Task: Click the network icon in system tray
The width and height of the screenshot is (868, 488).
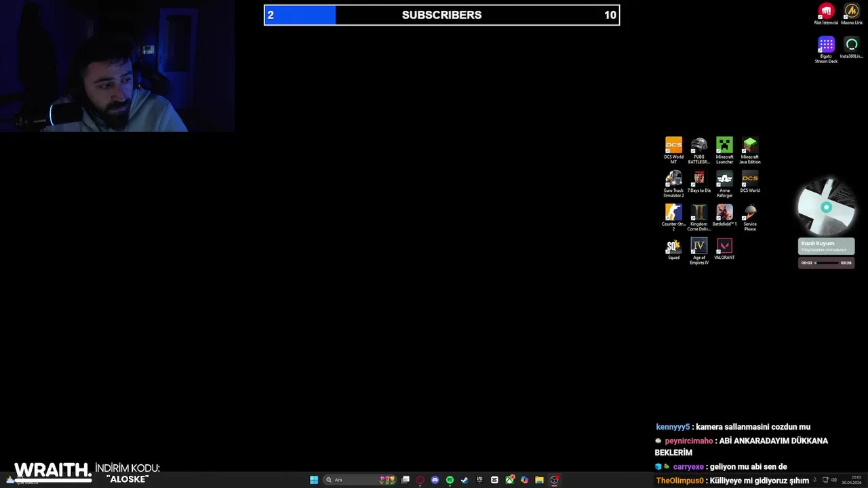Action: click(825, 480)
